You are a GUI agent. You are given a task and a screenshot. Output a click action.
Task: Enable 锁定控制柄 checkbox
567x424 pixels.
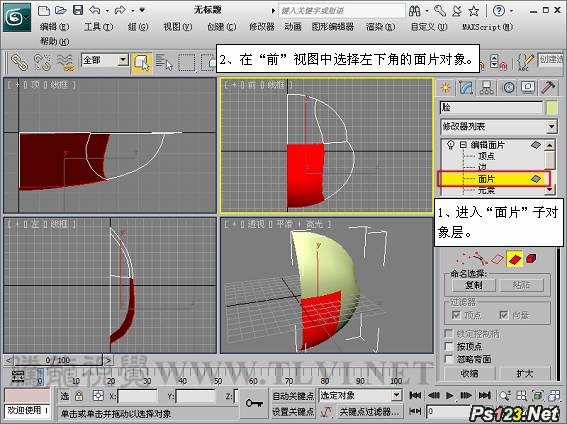[x=449, y=333]
